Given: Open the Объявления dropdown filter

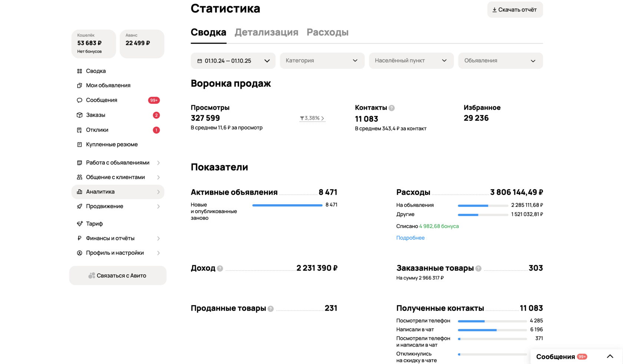Looking at the screenshot, I should point(501,61).
